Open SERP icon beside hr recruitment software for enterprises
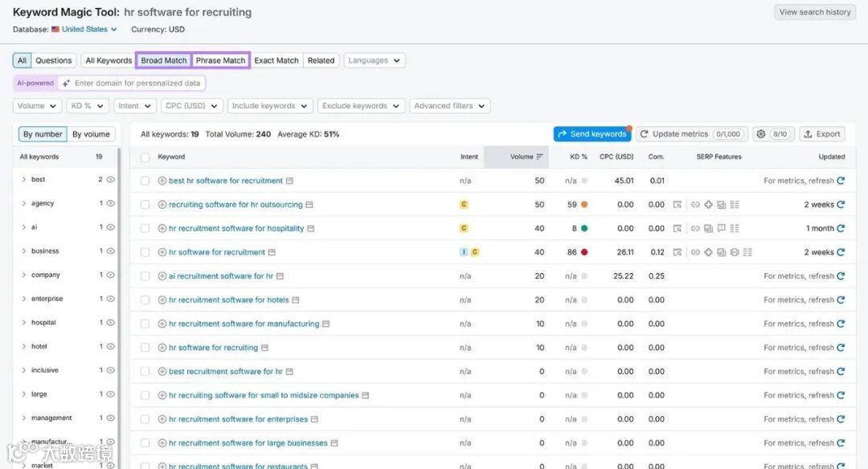Viewport: 868px width, 469px height. [314, 418]
